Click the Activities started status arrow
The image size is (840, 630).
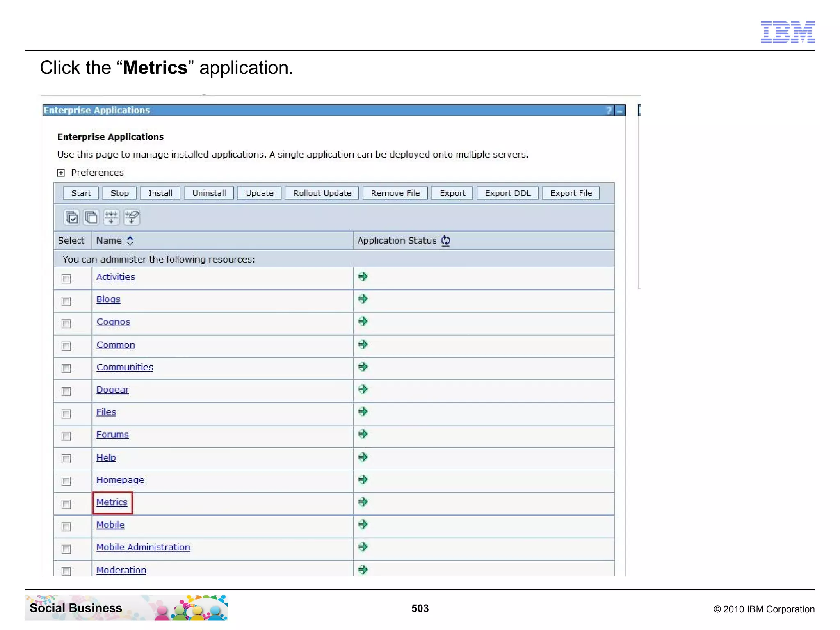363,276
